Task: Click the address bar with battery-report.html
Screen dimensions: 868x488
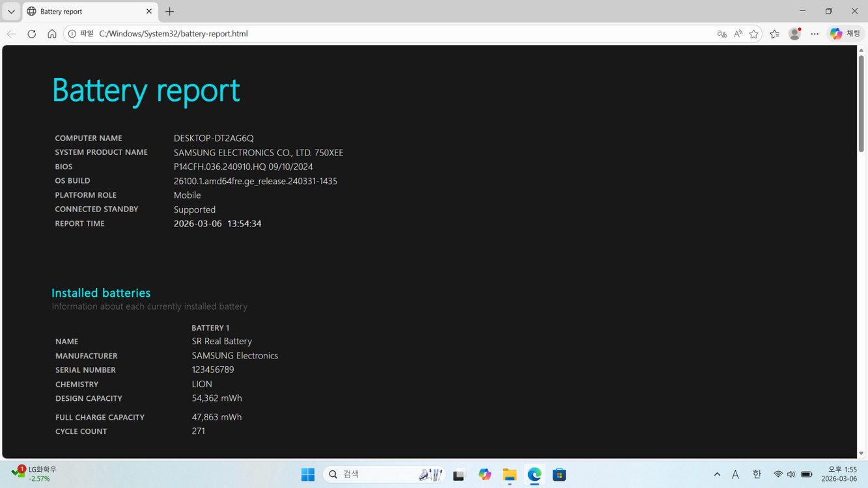Action: click(x=391, y=34)
